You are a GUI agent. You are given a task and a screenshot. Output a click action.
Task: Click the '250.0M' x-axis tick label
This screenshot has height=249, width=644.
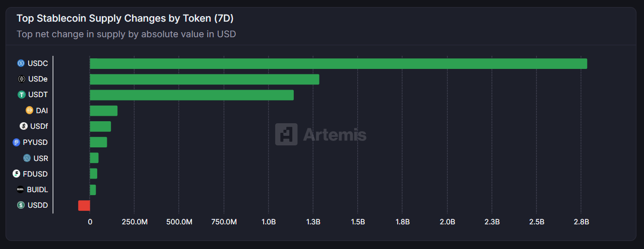pyautogui.click(x=134, y=222)
